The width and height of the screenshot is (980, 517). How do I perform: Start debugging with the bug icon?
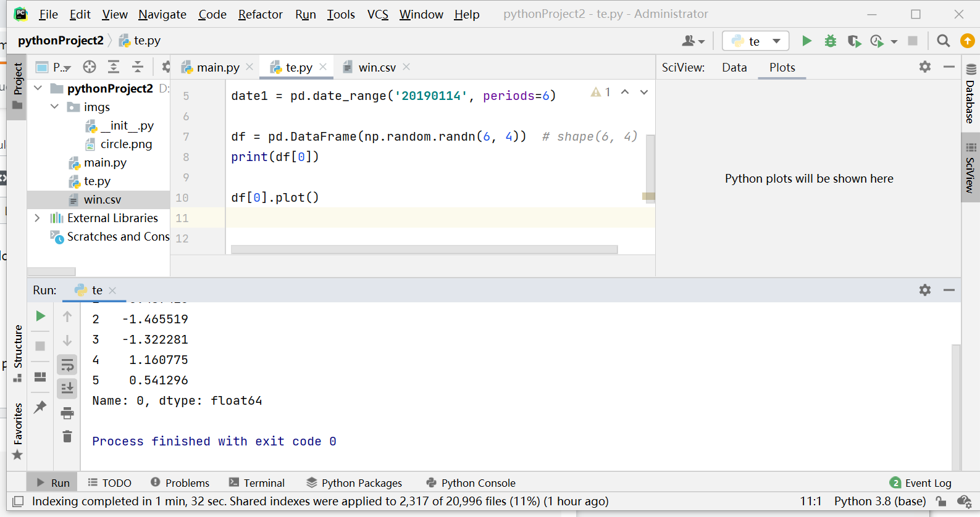831,41
